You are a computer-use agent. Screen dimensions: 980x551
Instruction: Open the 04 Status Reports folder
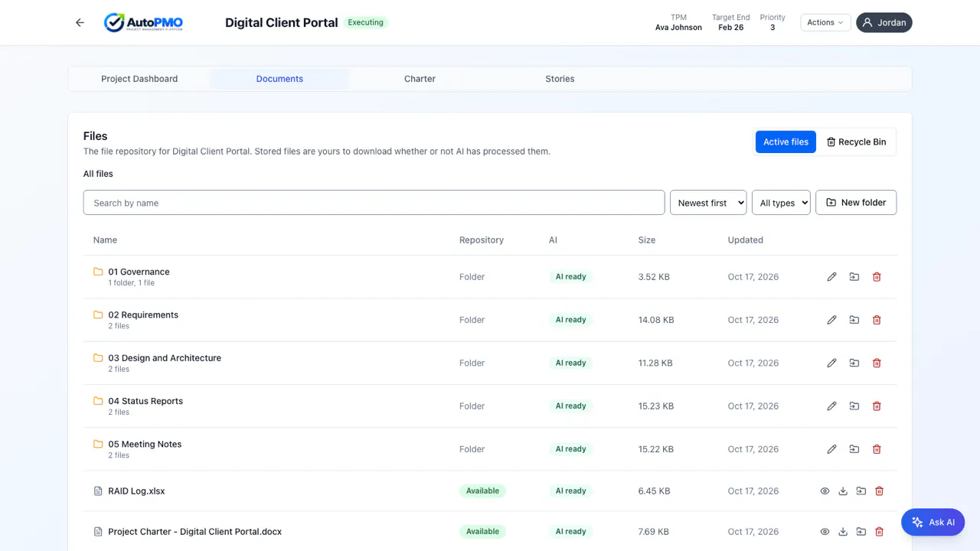click(x=145, y=401)
